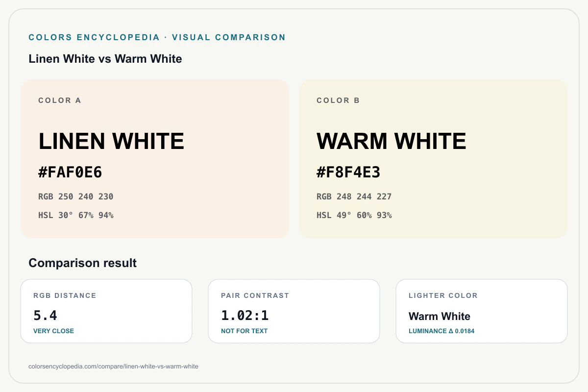Open the RGB Distance result card
Image resolution: width=588 pixels, height=392 pixels.
(x=106, y=311)
